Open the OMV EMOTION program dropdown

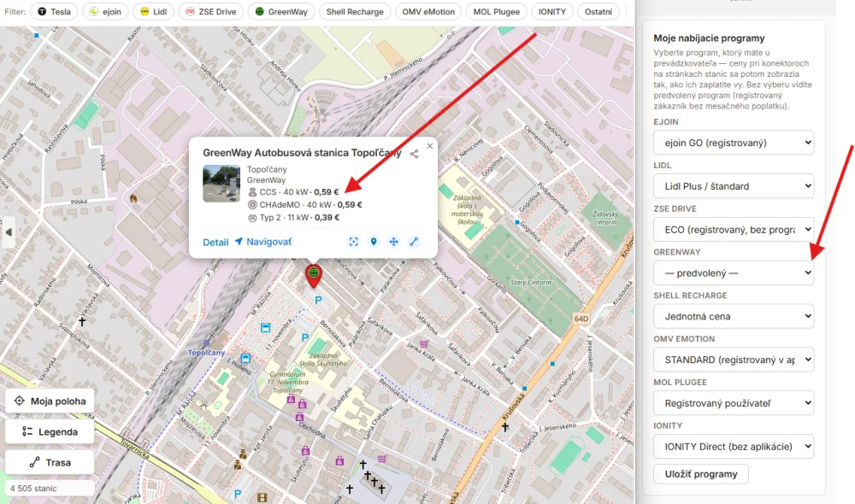pos(734,360)
